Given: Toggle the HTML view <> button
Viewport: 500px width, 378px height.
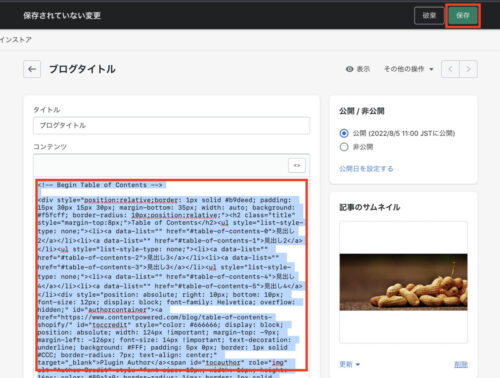Looking at the screenshot, I should click(297, 165).
